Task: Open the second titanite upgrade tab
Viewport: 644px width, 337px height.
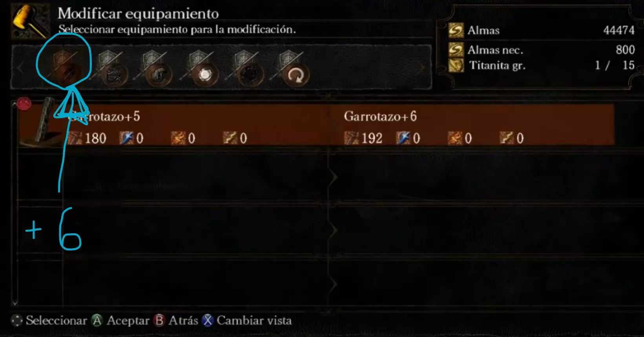Action: coord(111,68)
